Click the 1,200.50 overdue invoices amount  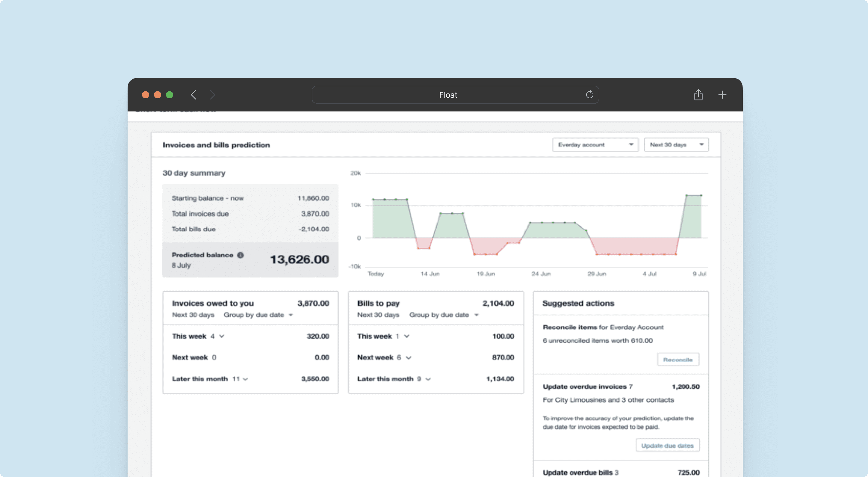685,387
